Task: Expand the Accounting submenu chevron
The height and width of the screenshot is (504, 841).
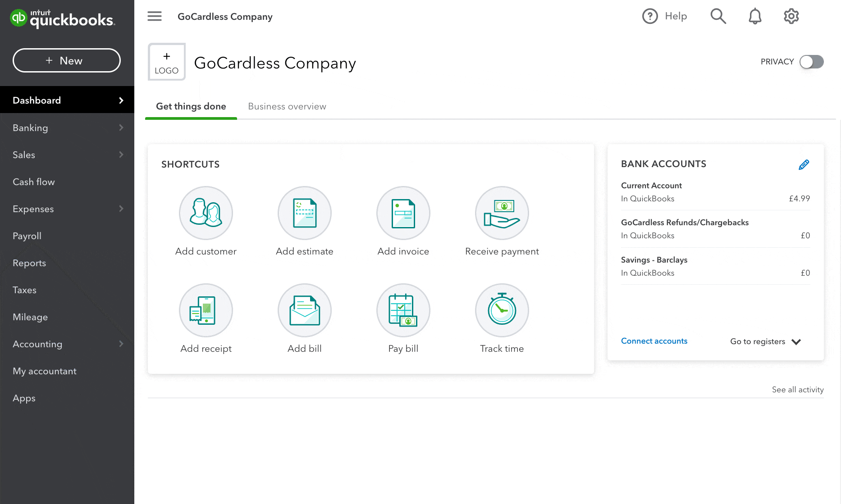Action: (x=121, y=344)
